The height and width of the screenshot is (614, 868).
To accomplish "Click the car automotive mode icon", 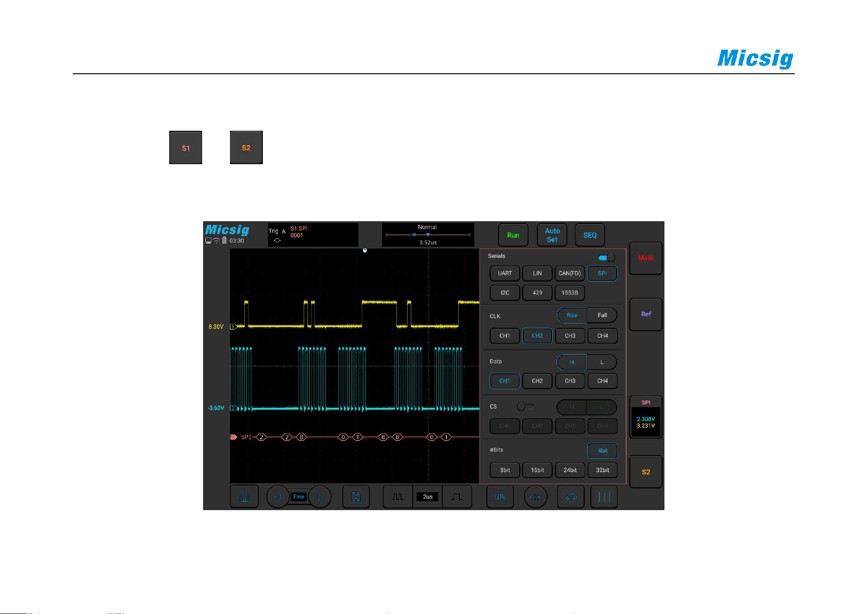I will point(571,497).
